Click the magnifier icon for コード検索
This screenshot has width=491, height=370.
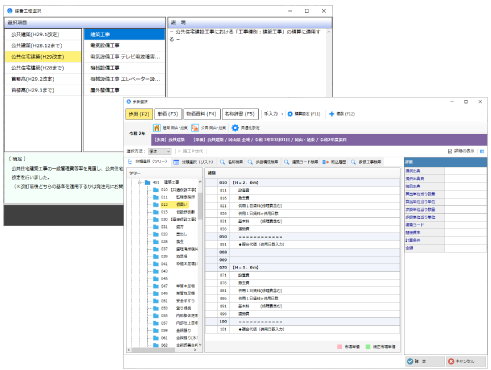[286, 162]
